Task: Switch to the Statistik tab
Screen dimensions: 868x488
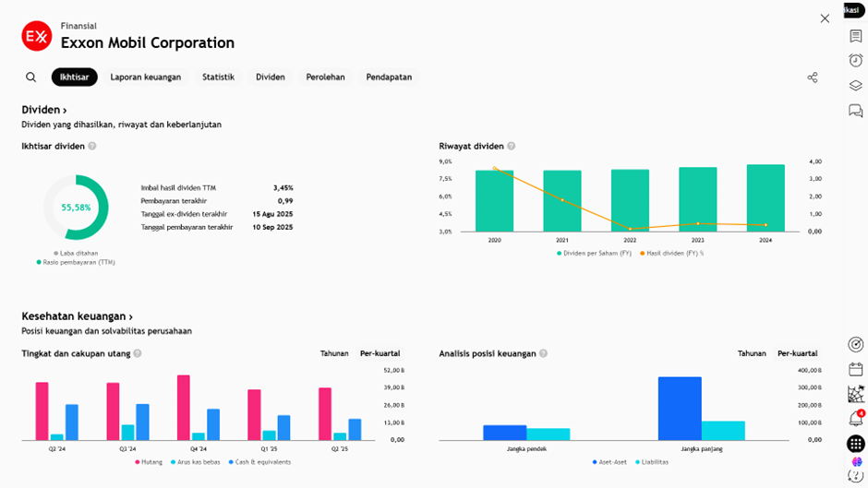Action: pyautogui.click(x=219, y=77)
